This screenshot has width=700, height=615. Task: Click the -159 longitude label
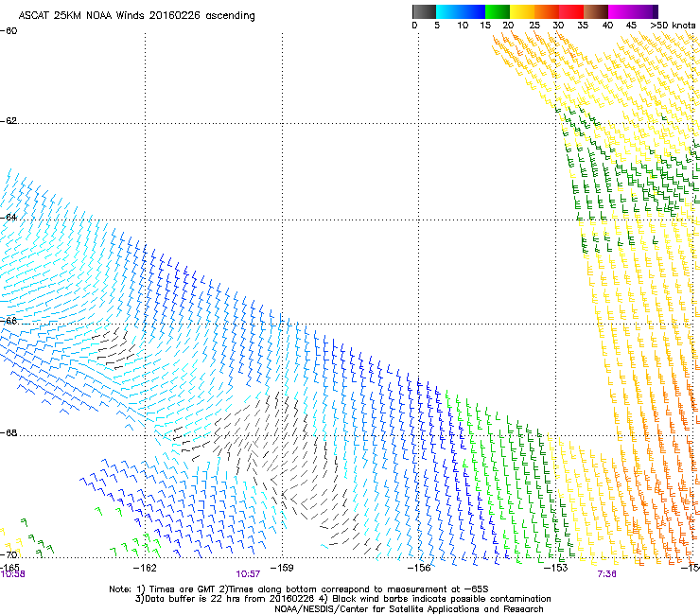click(x=282, y=568)
